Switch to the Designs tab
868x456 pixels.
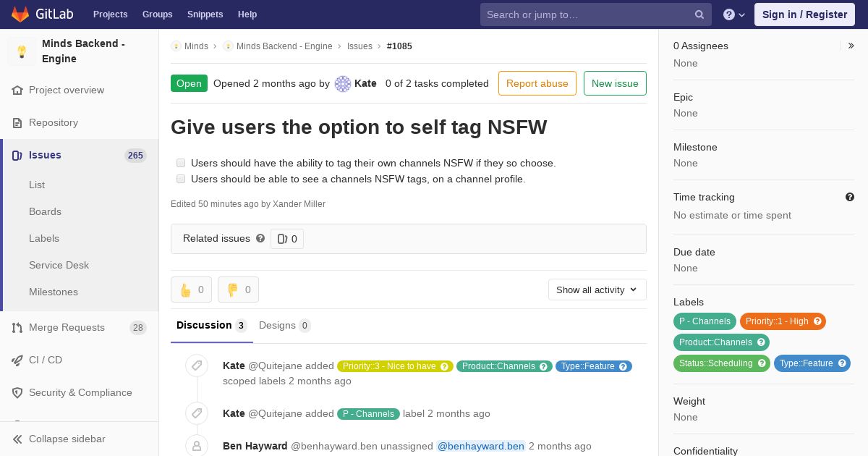pyautogui.click(x=285, y=325)
